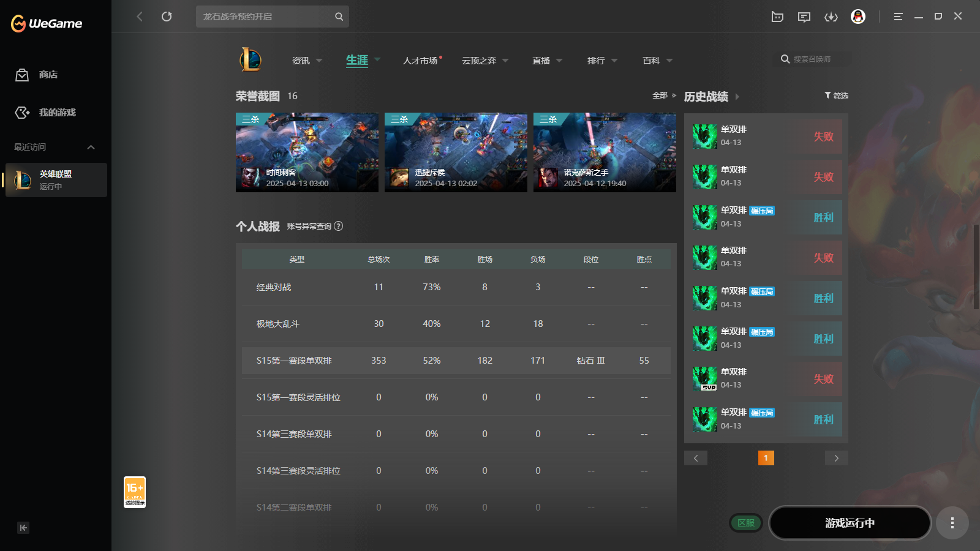Select the S15第一赛段灵活排位 row
This screenshot has width=980, height=551.
point(456,397)
